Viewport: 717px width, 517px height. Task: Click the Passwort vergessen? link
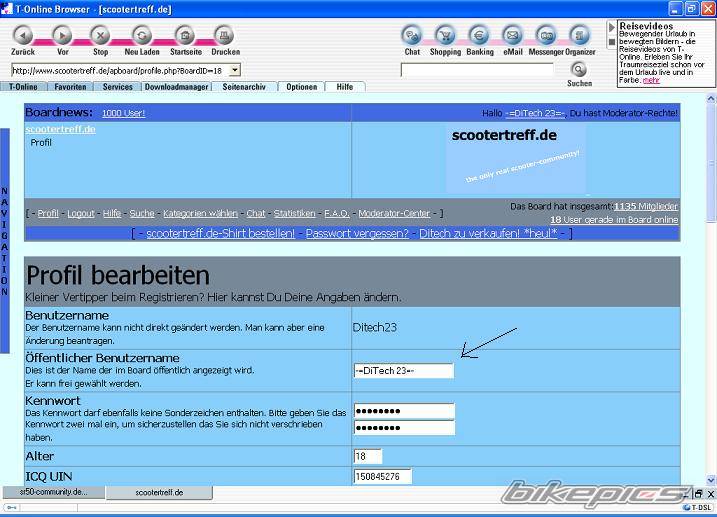tap(357, 233)
